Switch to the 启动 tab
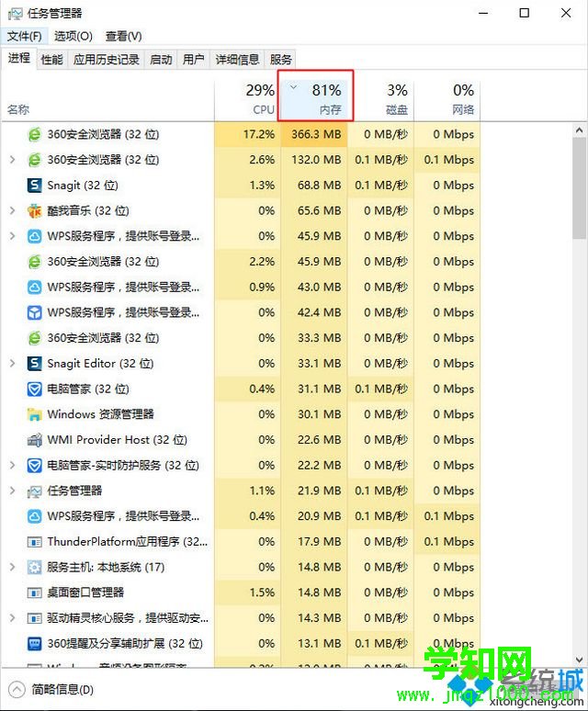 pos(161,60)
